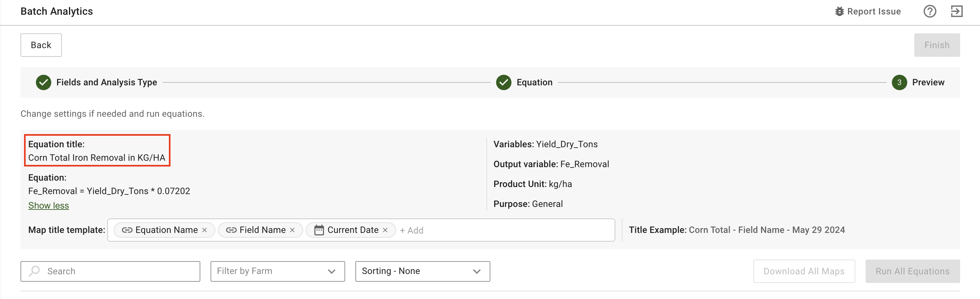Remove the Field Name chip
The width and height of the screenshot is (980, 299).
point(292,230)
